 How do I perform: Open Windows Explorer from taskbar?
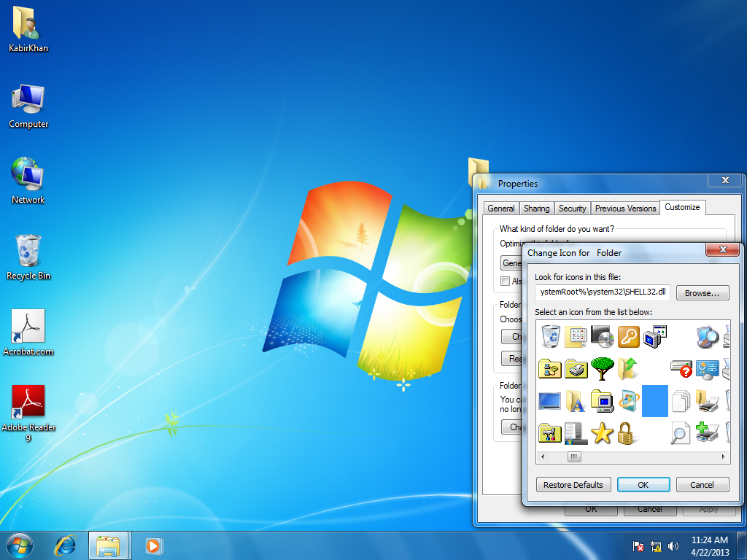(x=108, y=545)
